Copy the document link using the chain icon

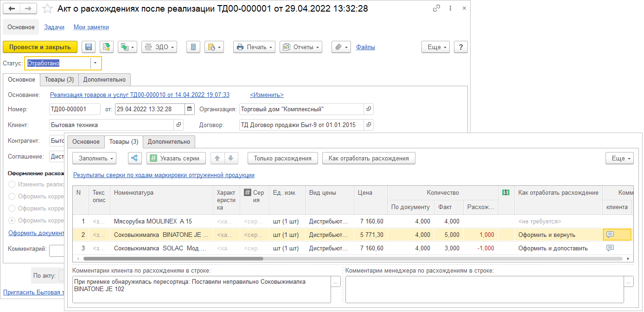coord(436,8)
